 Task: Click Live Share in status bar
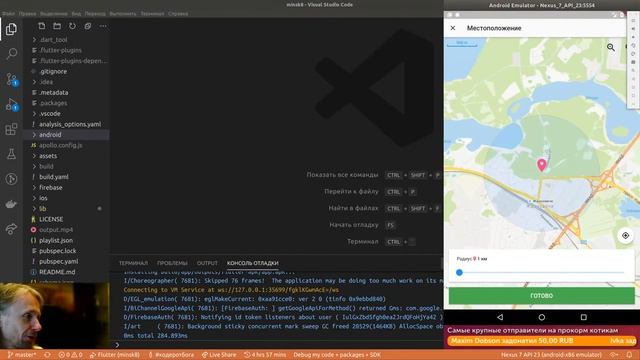219,355
